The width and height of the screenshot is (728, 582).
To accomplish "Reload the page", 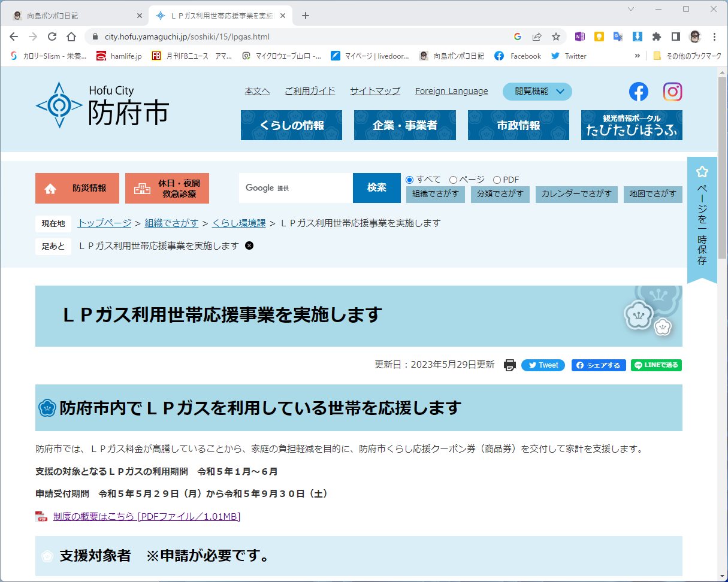I will (52, 37).
